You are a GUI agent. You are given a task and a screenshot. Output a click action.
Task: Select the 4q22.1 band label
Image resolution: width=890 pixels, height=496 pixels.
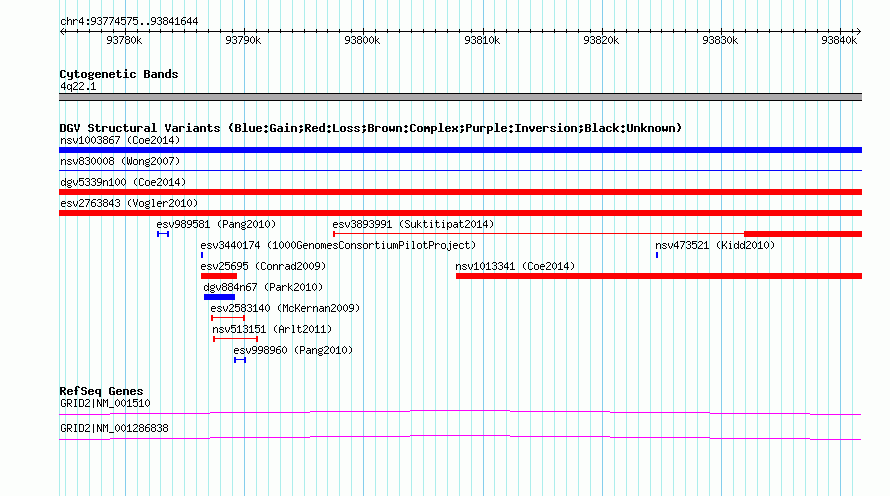click(x=78, y=86)
